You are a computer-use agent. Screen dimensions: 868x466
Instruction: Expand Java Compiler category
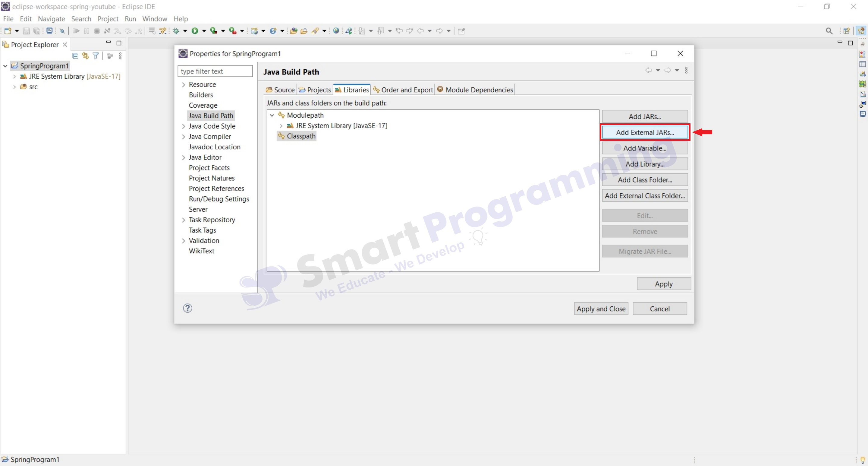184,137
